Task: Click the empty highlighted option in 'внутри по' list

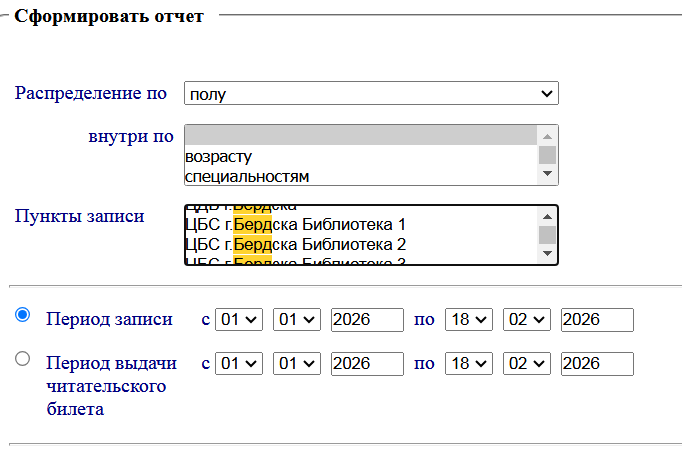Action: click(360, 136)
